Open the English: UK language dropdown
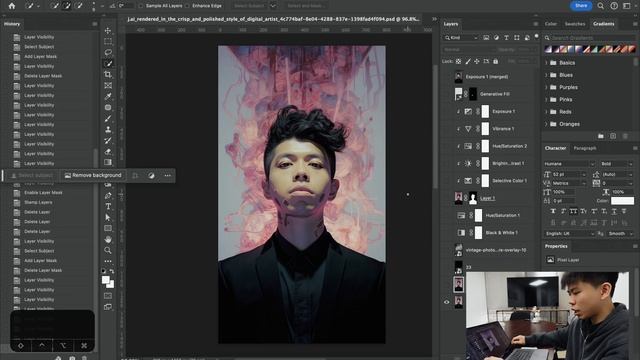Screen dimensions: 640x360 (x=569, y=233)
